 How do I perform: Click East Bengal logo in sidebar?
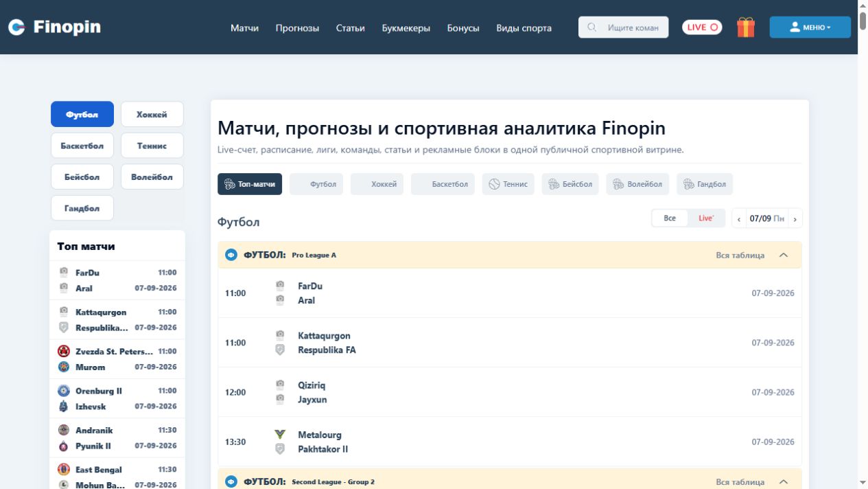64,470
